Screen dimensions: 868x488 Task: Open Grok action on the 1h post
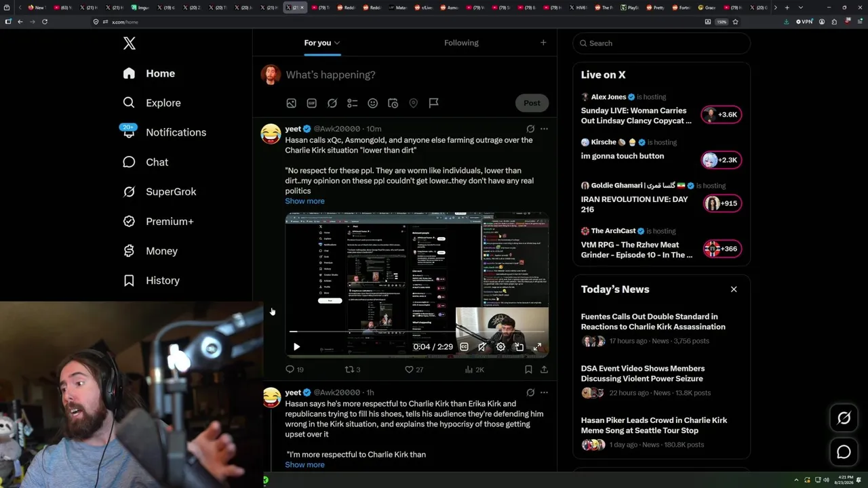point(530,392)
